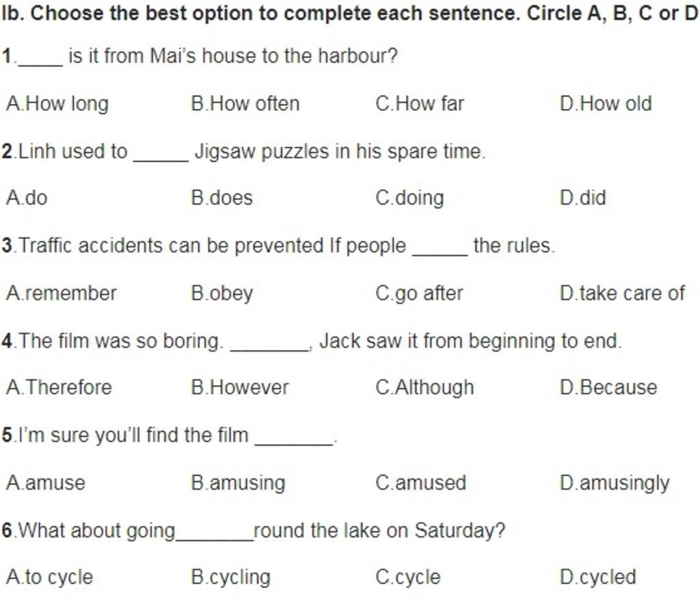The width and height of the screenshot is (700, 604).
Task: Pick answer B. obey for question 3
Action: point(222,294)
